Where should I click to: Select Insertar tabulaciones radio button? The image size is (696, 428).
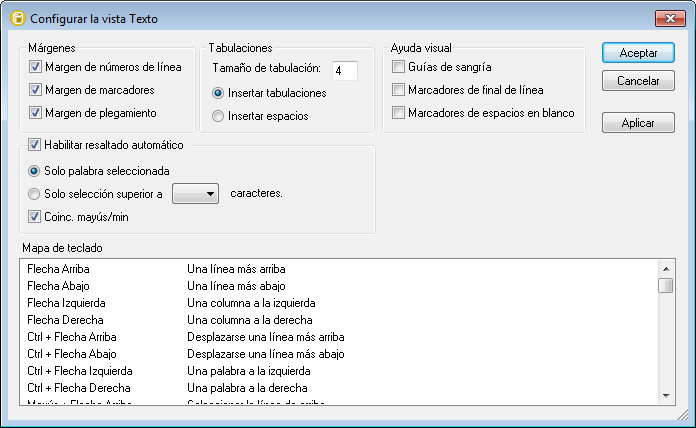coord(218,93)
